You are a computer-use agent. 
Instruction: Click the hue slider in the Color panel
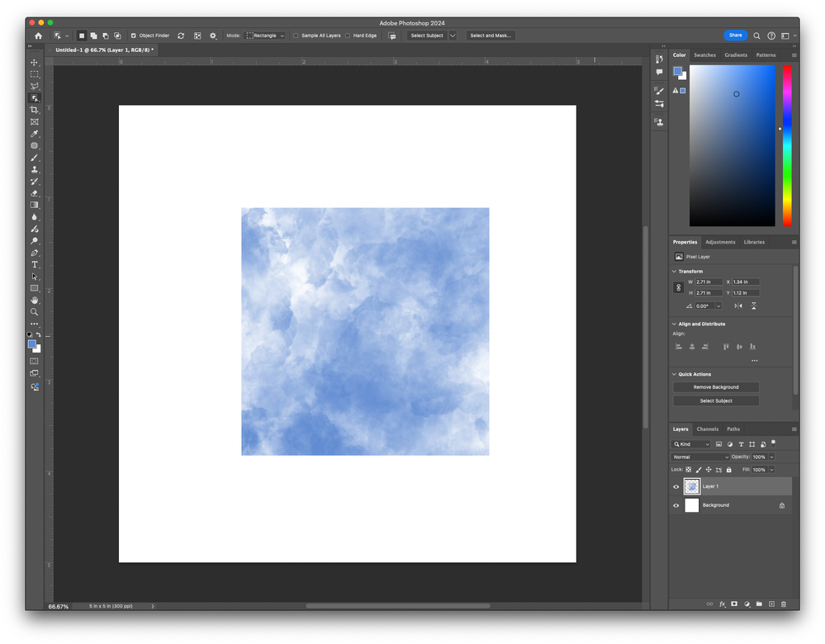tap(787, 146)
